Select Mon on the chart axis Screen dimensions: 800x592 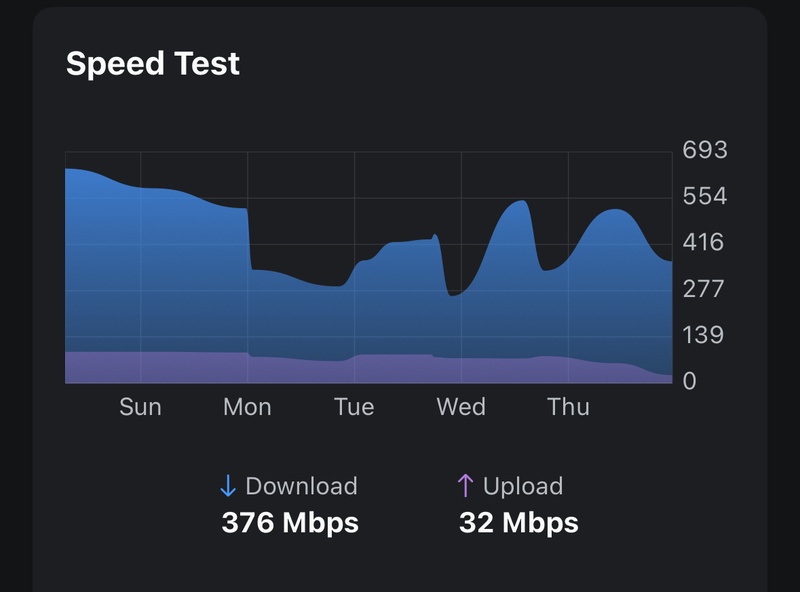(x=247, y=407)
